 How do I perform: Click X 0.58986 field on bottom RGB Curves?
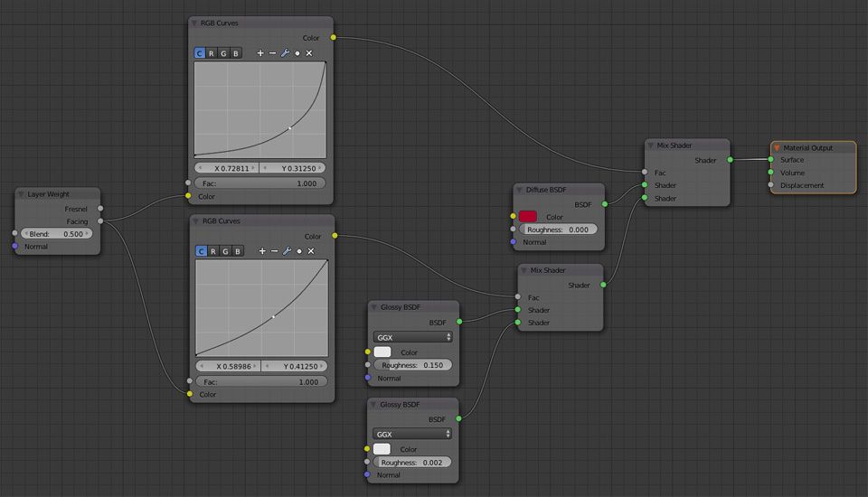tap(228, 366)
